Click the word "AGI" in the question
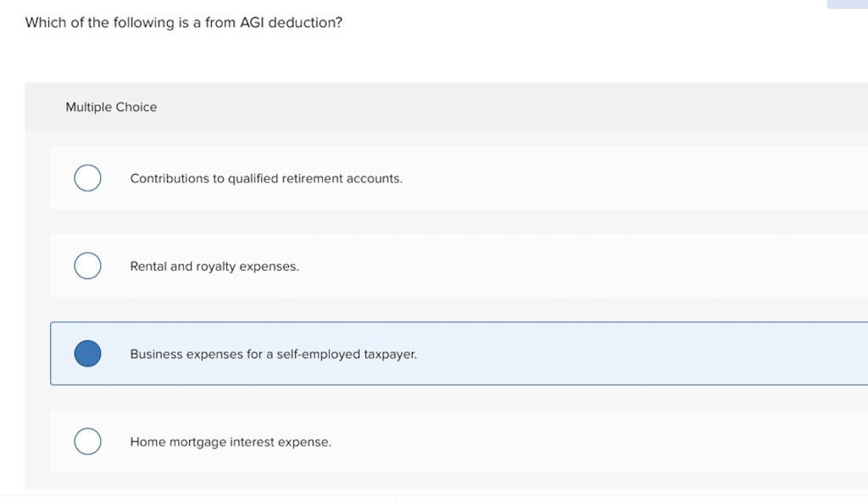Screen dimensions: 868x504 [x=252, y=23]
